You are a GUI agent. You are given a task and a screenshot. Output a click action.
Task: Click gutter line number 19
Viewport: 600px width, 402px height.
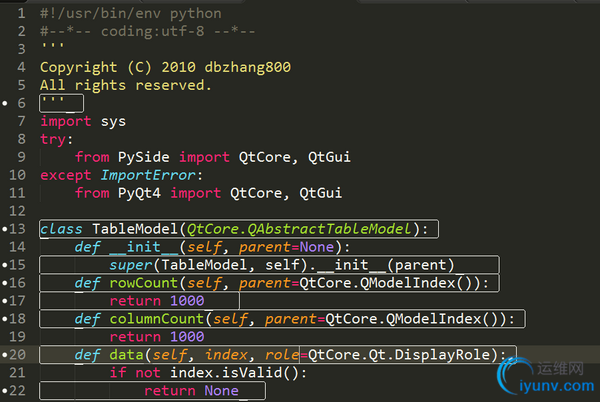[17, 337]
